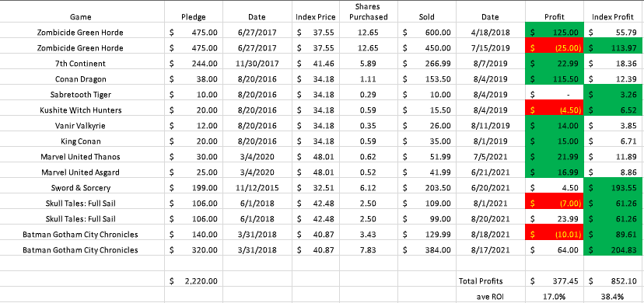The height and width of the screenshot is (303, 644).
Task: Click the red (25.00) profit cell
Action: tap(555, 48)
